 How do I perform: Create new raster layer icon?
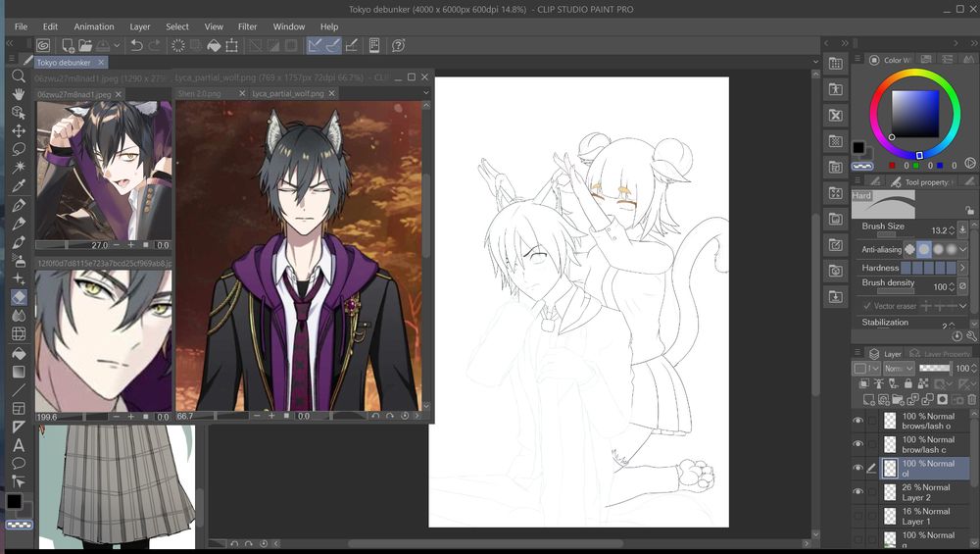coord(868,399)
